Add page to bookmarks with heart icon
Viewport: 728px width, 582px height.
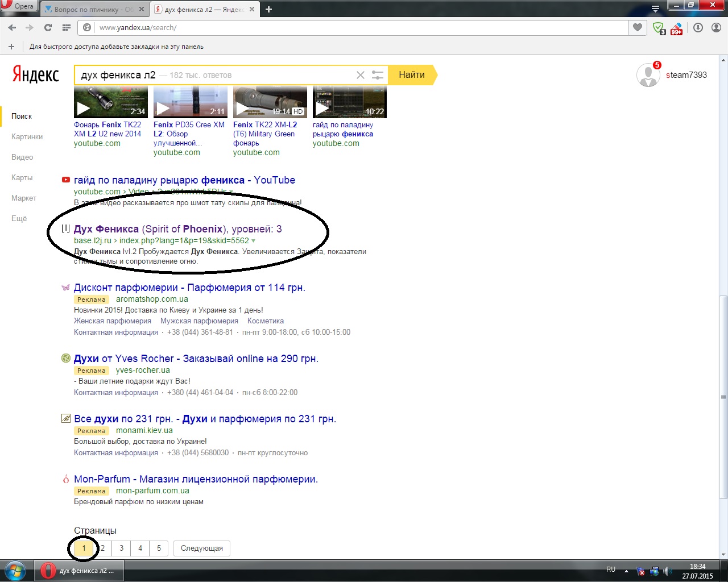638,27
